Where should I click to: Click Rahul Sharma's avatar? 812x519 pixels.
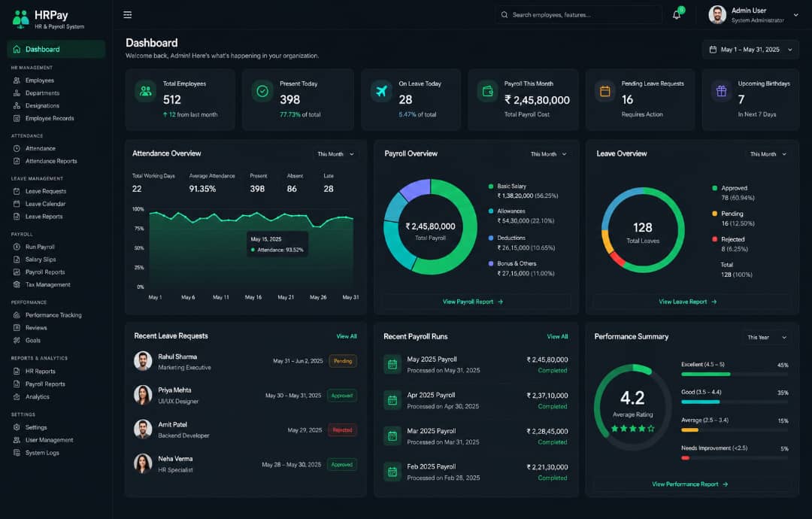point(143,361)
